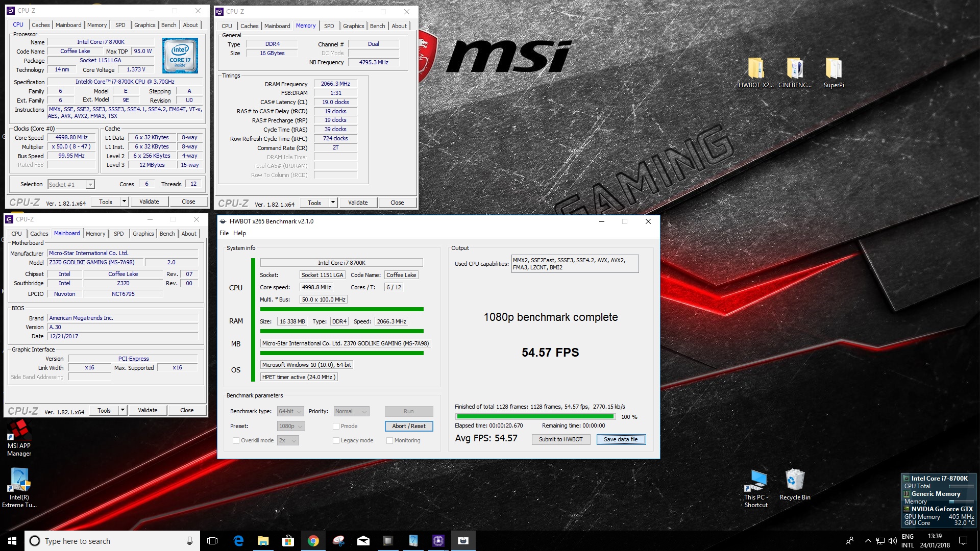Open About tab in Memory CPU-Z window
980x551 pixels.
[x=399, y=26]
